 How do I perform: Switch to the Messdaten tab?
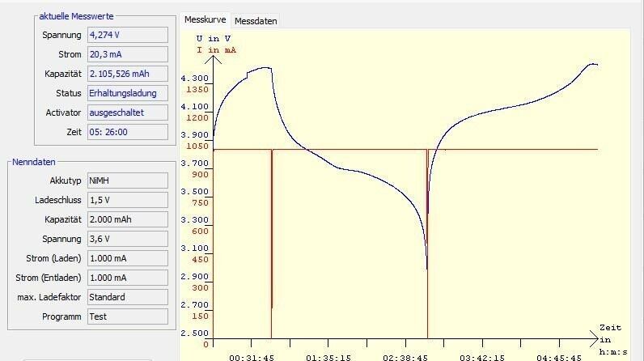255,20
